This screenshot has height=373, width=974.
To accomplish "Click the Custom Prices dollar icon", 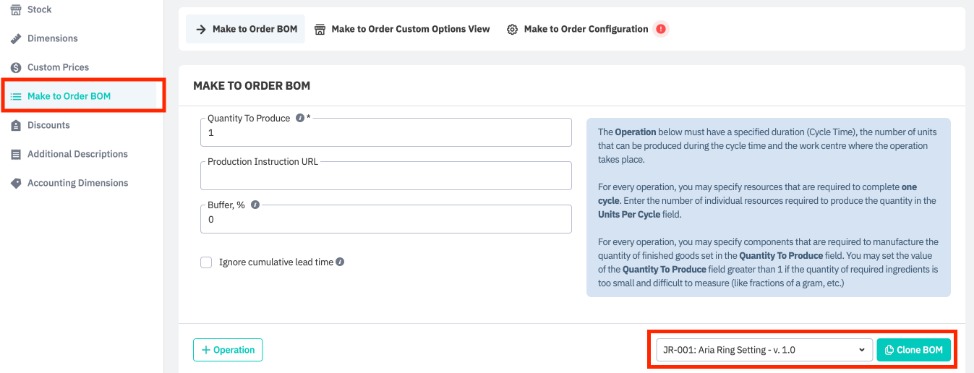I will point(16,67).
